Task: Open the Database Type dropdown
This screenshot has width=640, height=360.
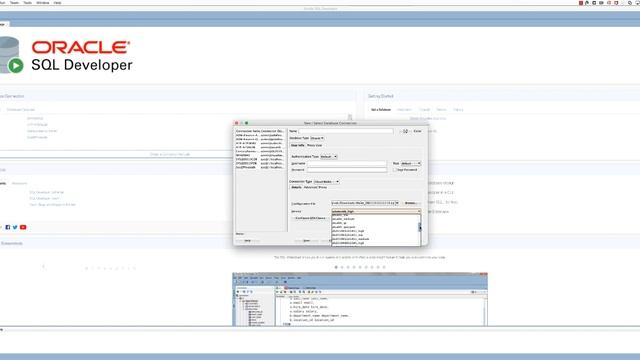Action: tap(317, 138)
